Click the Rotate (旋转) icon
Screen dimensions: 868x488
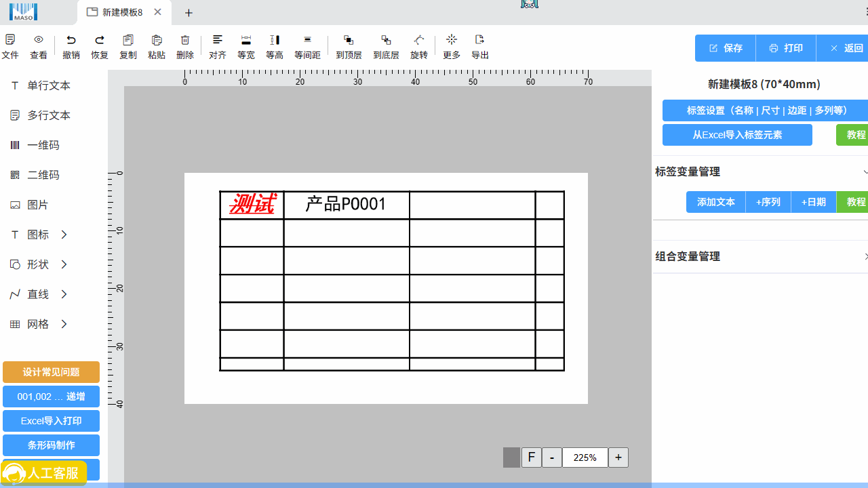(x=419, y=41)
